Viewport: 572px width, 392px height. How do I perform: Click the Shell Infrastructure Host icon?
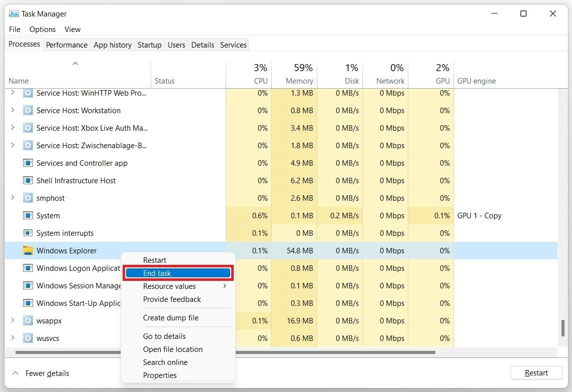click(28, 181)
